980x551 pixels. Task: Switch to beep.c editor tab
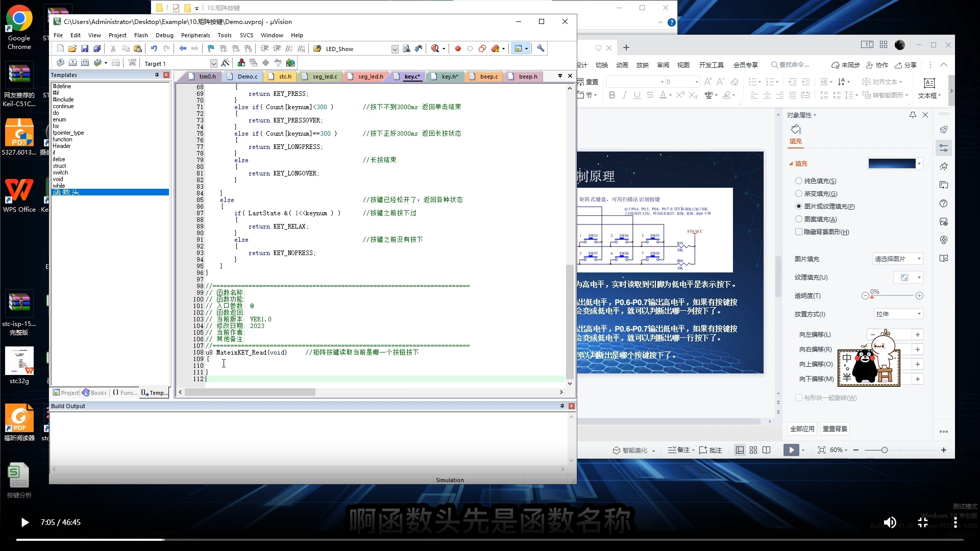[488, 77]
